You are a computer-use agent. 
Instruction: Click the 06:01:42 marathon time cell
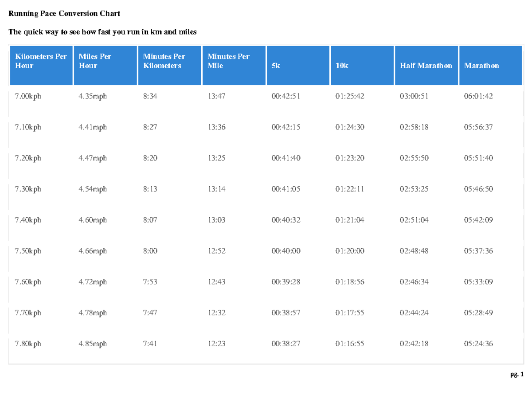(x=477, y=96)
